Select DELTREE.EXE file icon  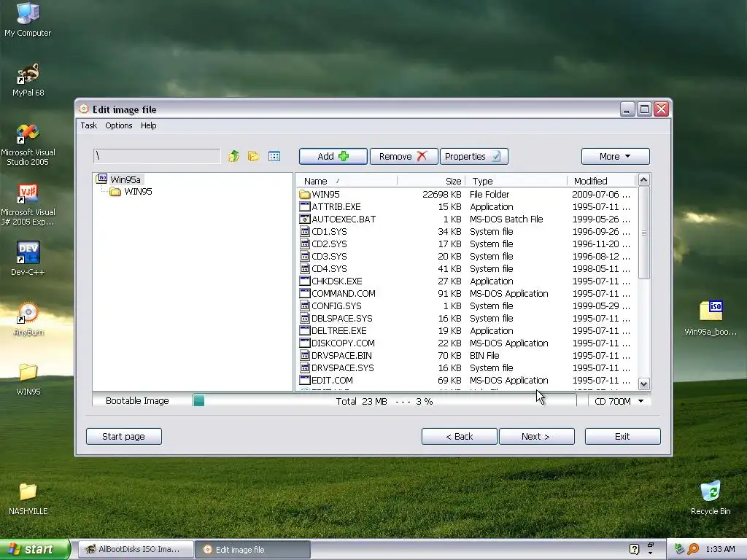point(305,330)
